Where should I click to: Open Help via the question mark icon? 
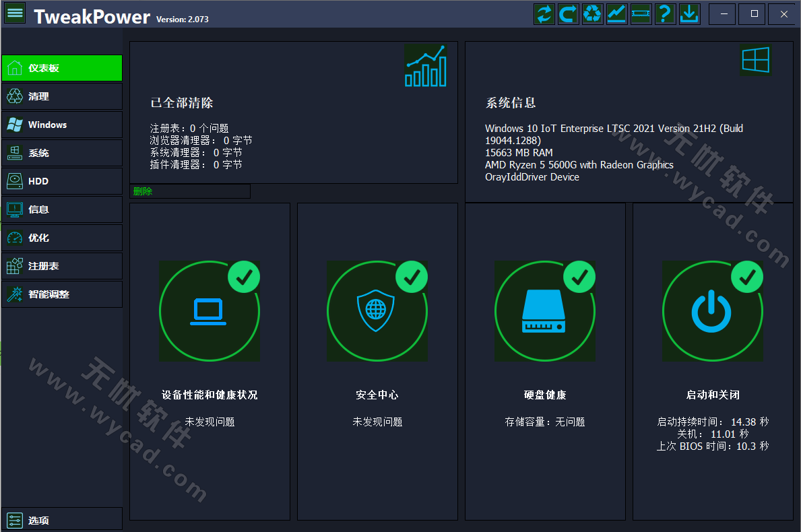[665, 13]
